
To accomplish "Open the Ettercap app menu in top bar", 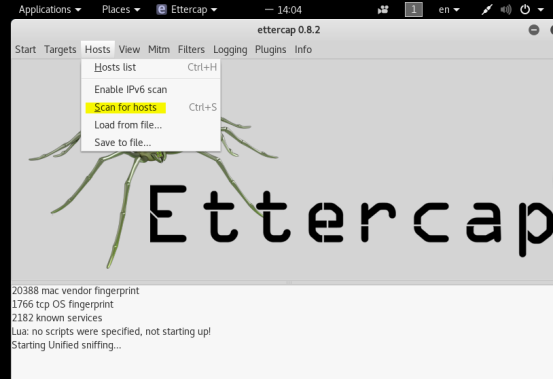I will click(187, 10).
